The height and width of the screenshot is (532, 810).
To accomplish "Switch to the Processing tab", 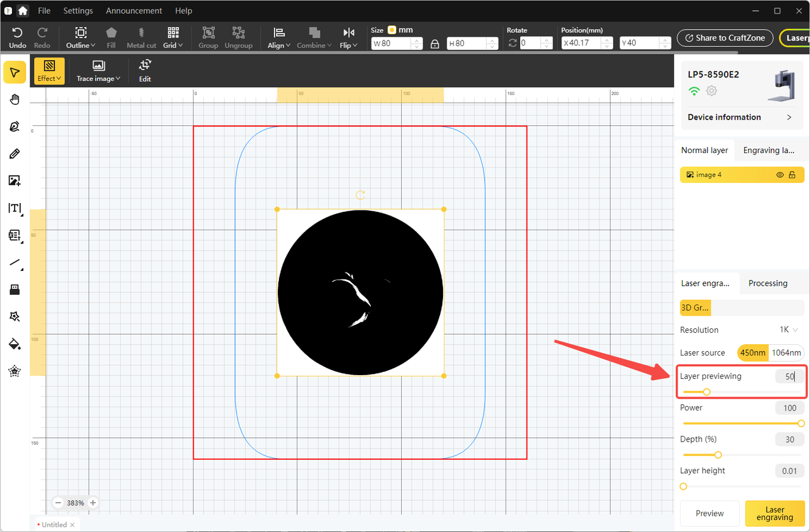I will click(768, 283).
